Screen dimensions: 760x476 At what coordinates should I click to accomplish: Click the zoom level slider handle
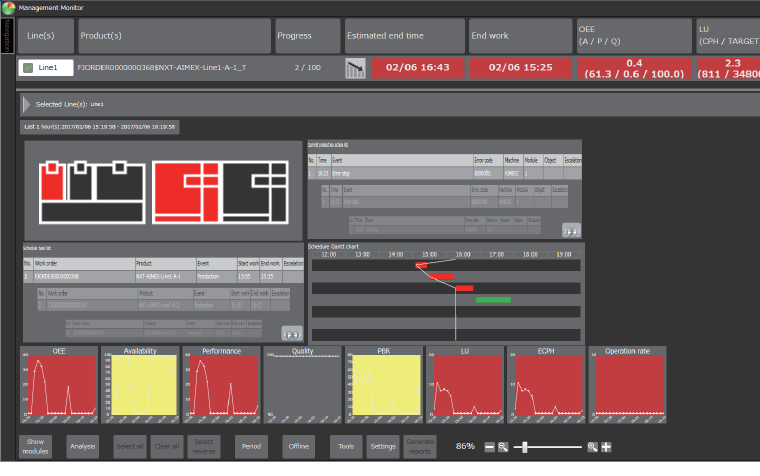click(x=524, y=447)
